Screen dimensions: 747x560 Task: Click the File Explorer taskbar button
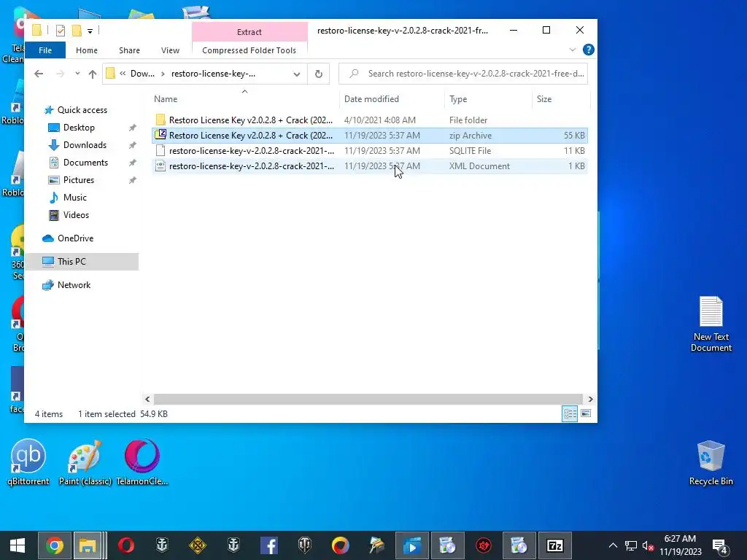click(88, 545)
